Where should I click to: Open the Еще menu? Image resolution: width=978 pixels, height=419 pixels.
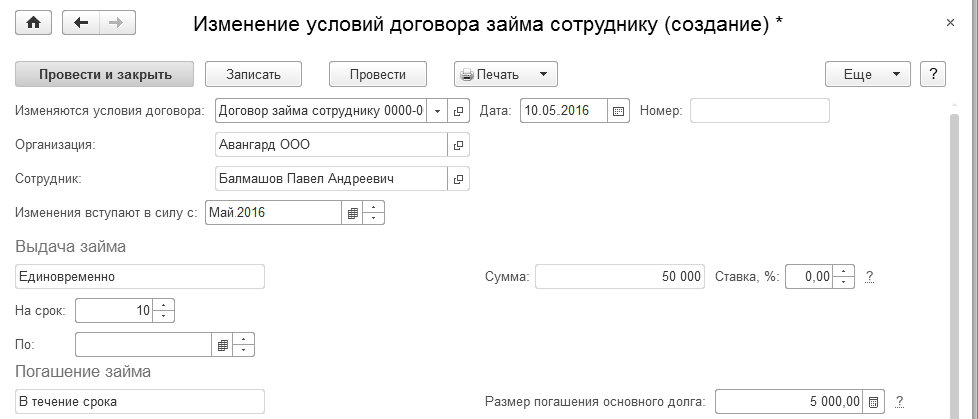point(866,74)
